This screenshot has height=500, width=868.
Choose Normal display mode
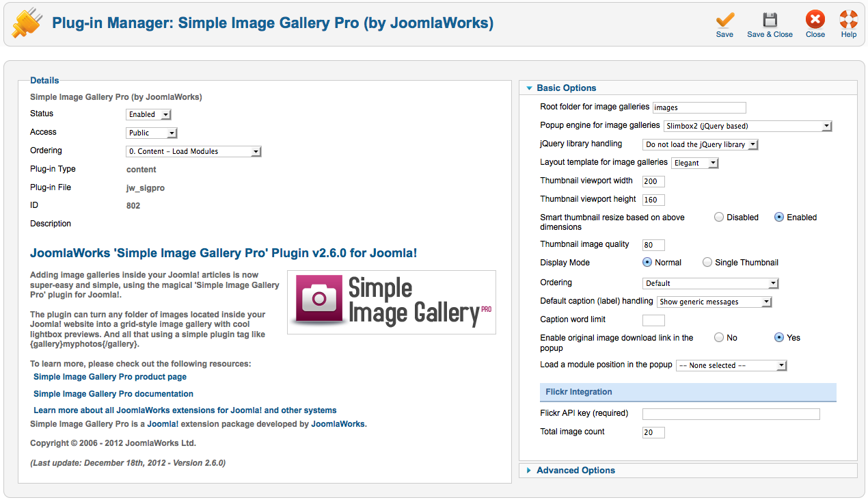tap(647, 263)
